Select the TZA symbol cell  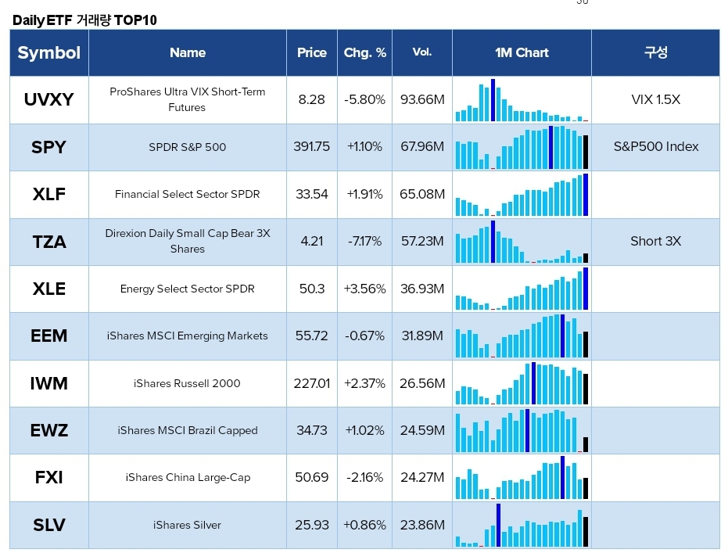pyautogui.click(x=48, y=242)
